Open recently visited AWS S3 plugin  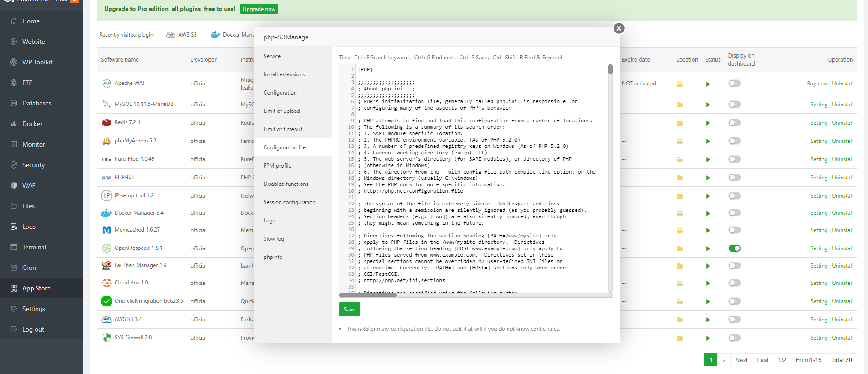tap(182, 35)
